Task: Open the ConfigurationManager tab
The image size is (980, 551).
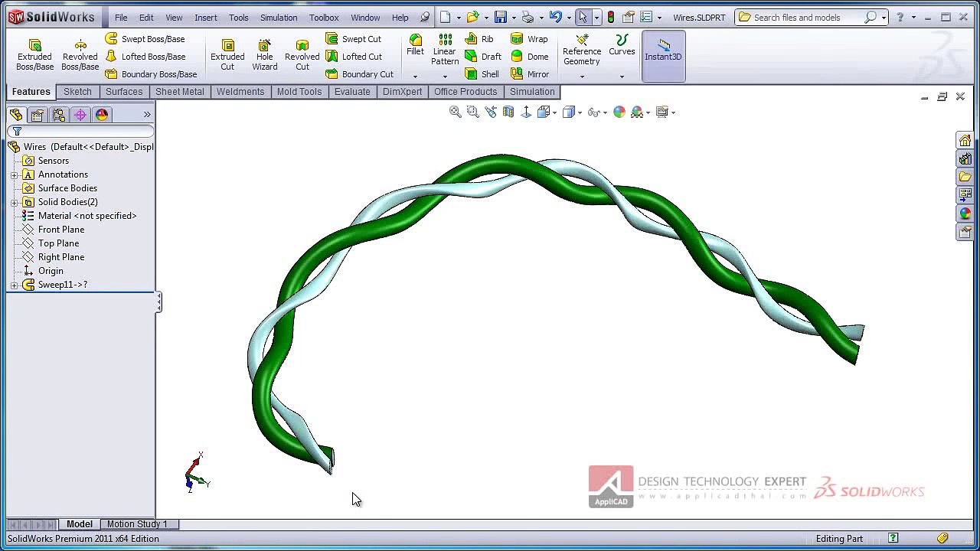Action: (59, 115)
